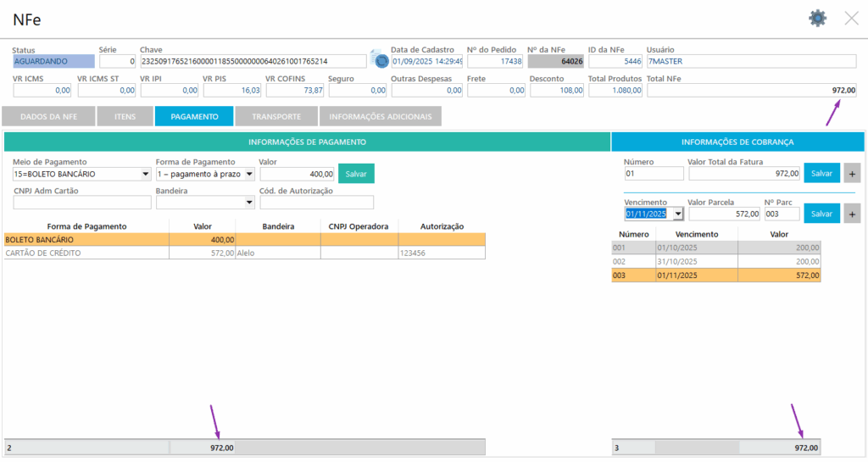Open the Itens tab
The width and height of the screenshot is (868, 462).
(x=125, y=117)
